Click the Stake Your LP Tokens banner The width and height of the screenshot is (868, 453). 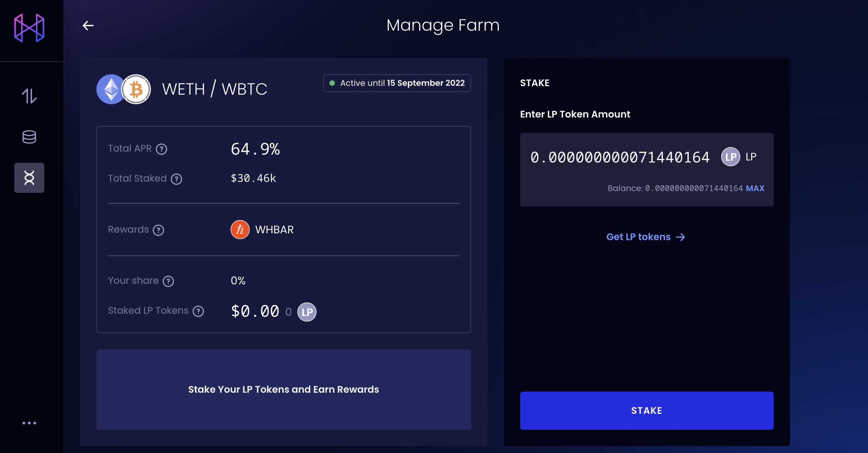(283, 389)
